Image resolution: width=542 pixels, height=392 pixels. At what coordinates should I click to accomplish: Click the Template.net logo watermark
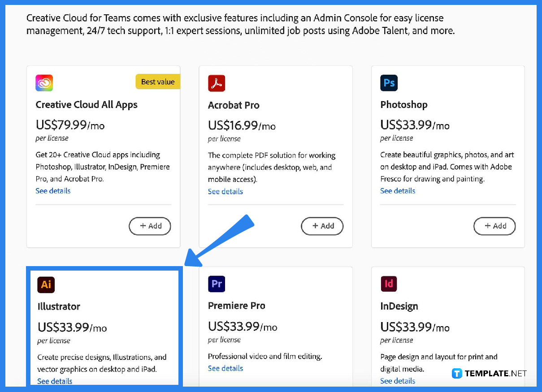tap(489, 374)
